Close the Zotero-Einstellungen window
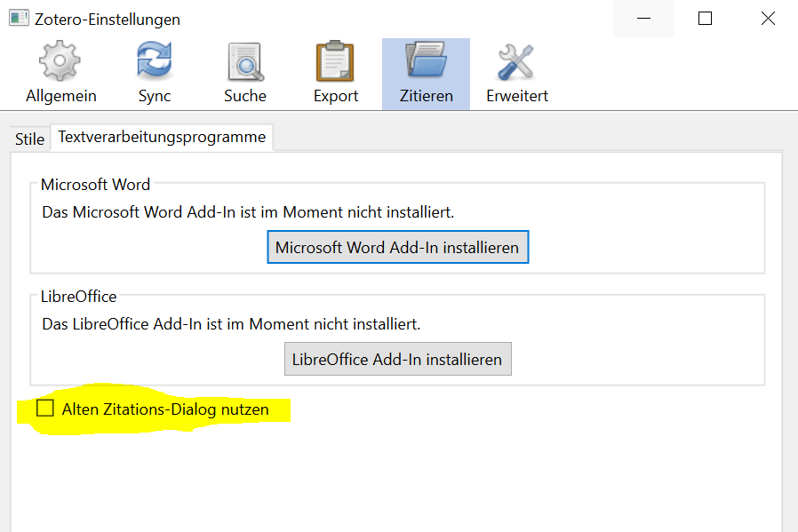The height and width of the screenshot is (532, 798). coord(768,19)
